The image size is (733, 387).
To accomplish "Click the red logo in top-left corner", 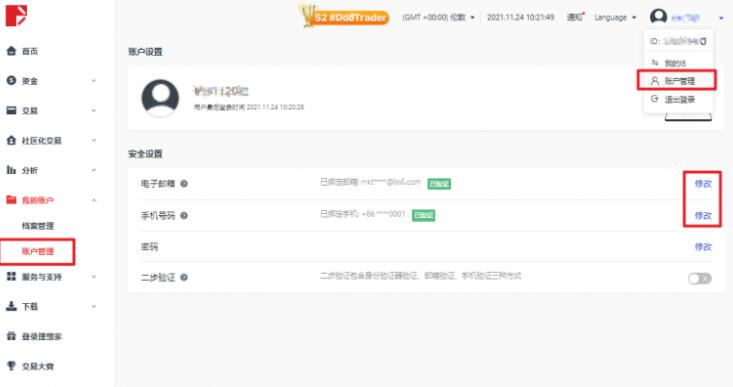I will click(x=16, y=16).
